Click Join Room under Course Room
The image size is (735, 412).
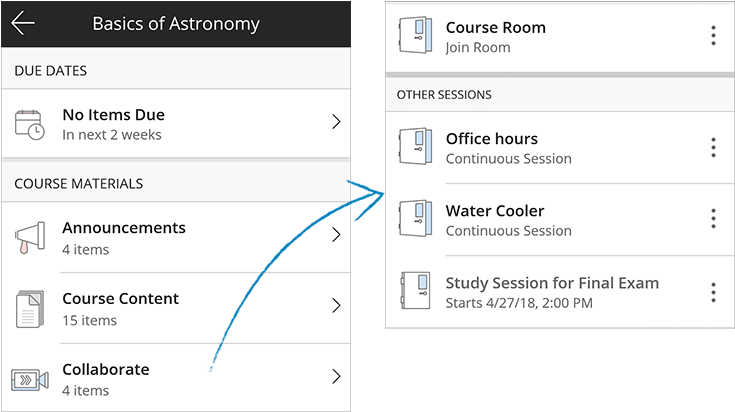coord(477,47)
